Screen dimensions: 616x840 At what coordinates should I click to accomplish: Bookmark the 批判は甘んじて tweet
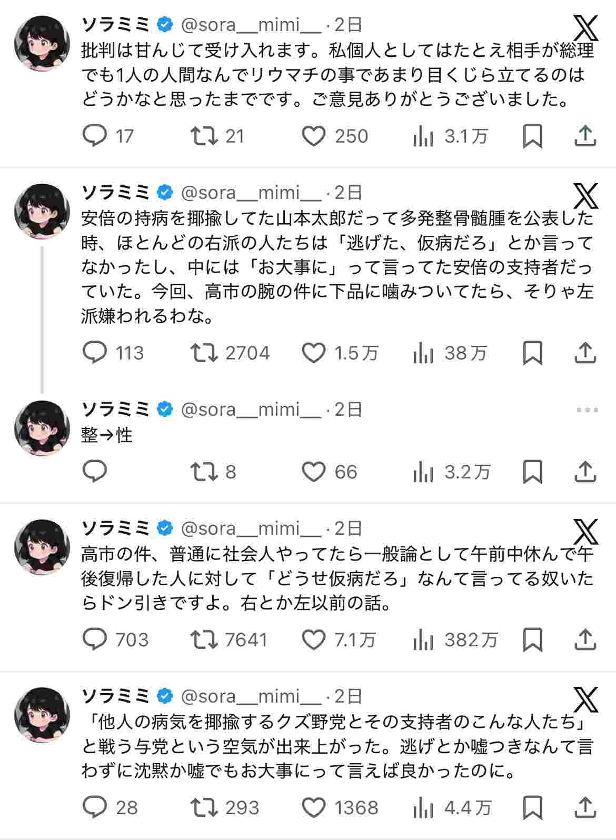[x=532, y=136]
